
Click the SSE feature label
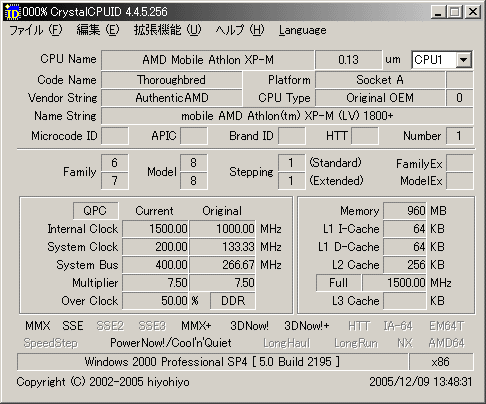pyautogui.click(x=73, y=326)
